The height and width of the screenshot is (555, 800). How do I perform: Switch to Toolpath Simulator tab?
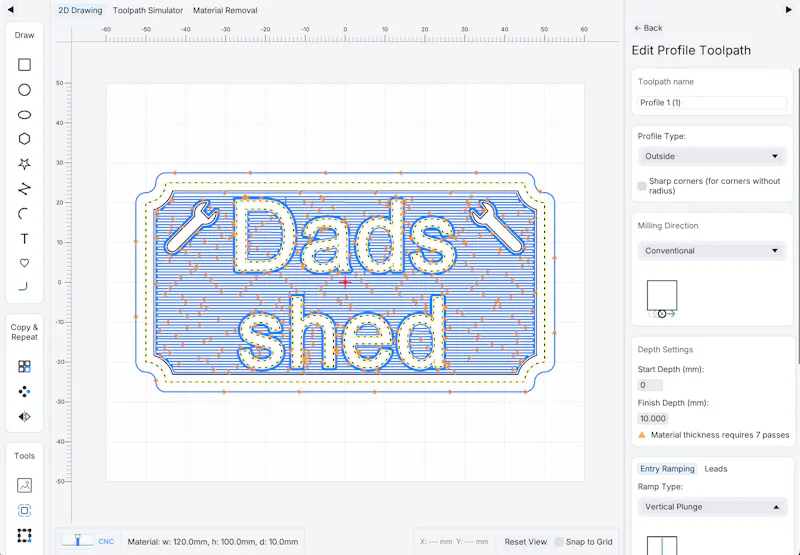click(x=148, y=10)
